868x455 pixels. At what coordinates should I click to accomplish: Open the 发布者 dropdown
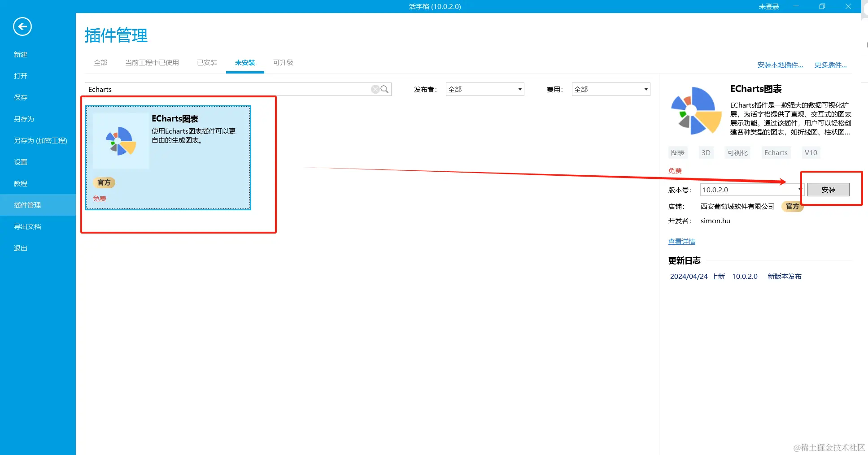tap(485, 89)
